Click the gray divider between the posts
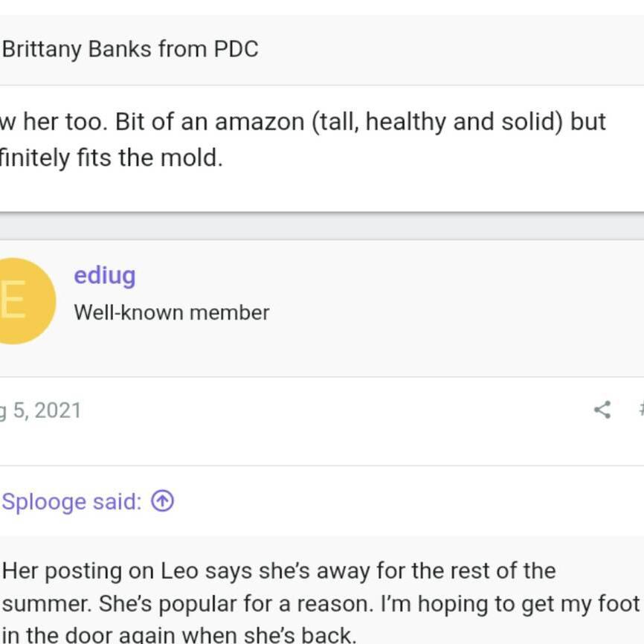 click(x=322, y=226)
